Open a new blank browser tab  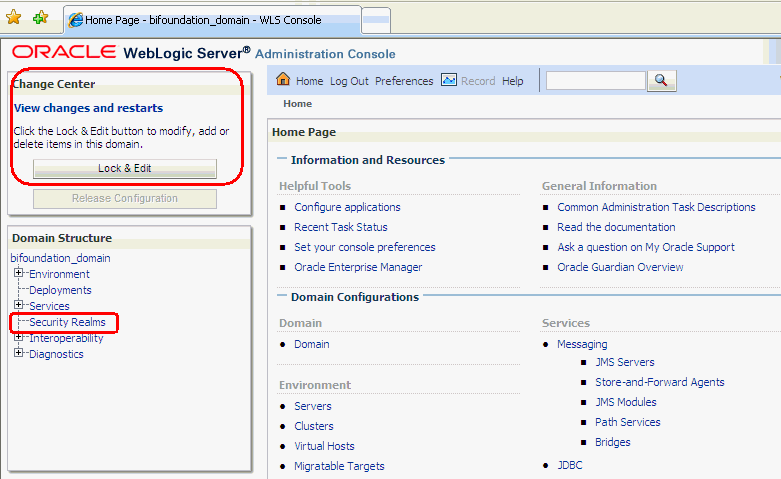click(x=376, y=20)
